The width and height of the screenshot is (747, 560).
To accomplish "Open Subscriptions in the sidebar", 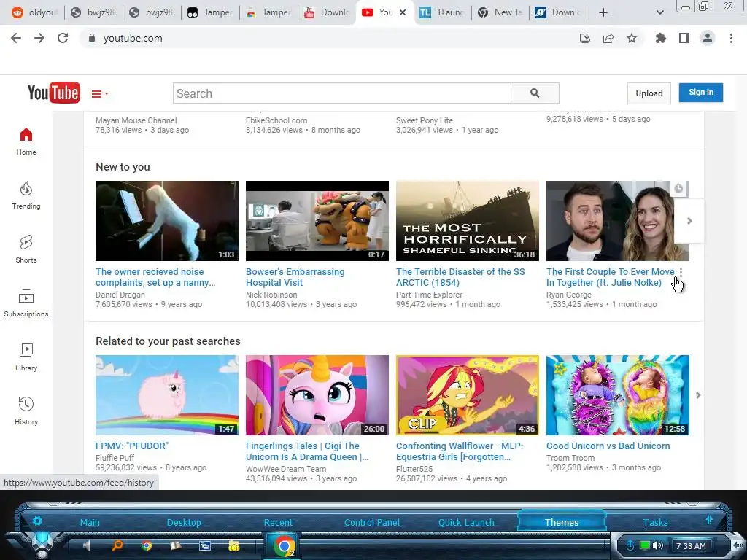I will [x=26, y=303].
